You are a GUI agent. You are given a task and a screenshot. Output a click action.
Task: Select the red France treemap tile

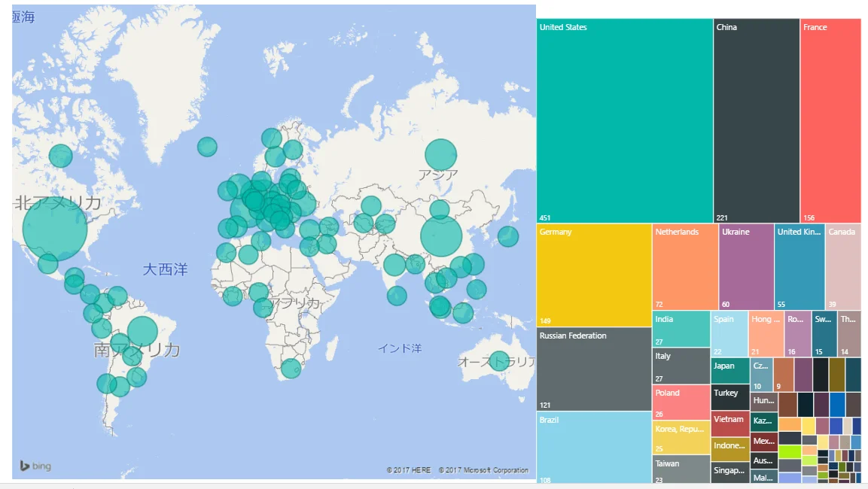[830, 120]
